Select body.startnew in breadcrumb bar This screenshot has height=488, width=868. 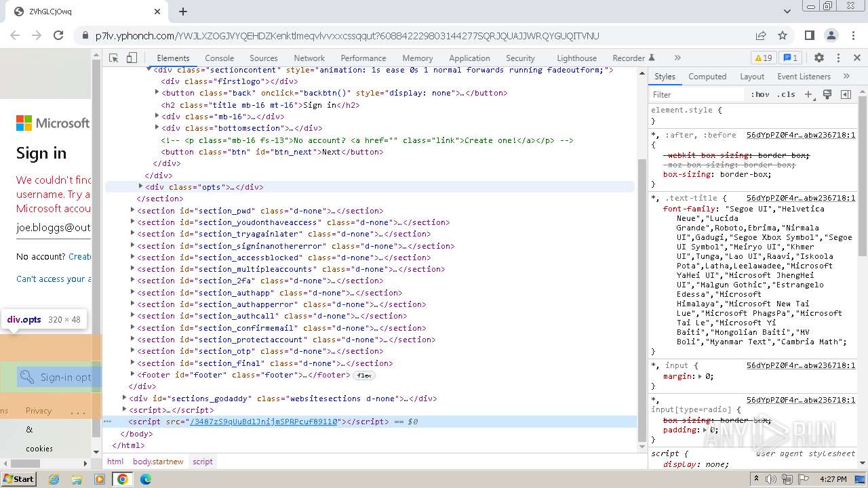pos(158,462)
